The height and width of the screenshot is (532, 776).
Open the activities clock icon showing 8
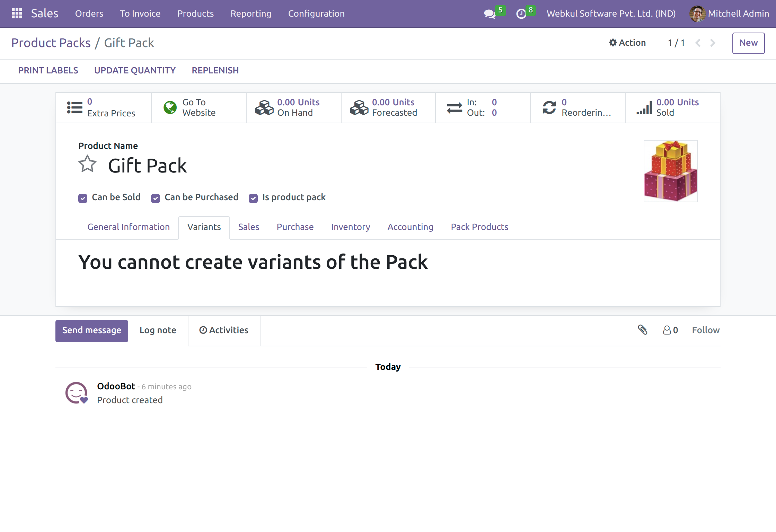(522, 14)
